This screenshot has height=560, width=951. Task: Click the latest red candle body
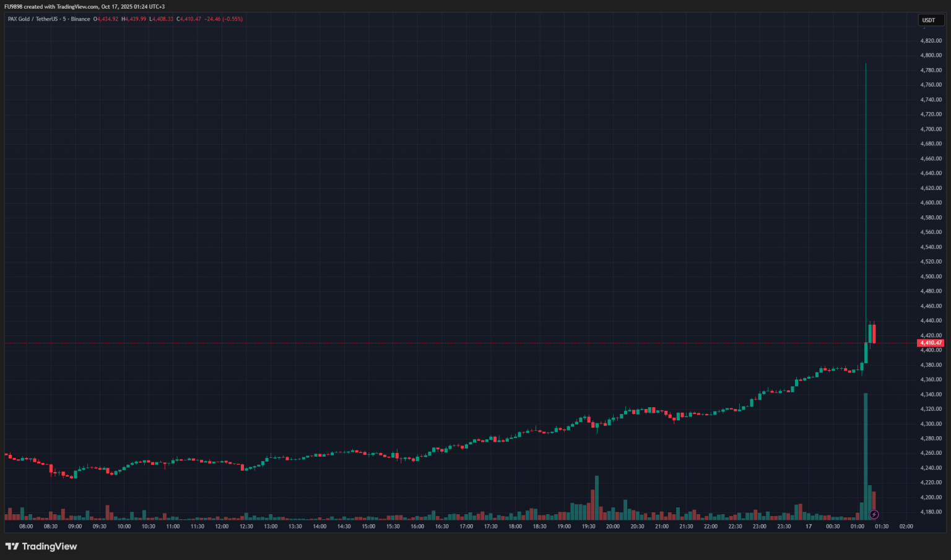[x=874, y=334]
